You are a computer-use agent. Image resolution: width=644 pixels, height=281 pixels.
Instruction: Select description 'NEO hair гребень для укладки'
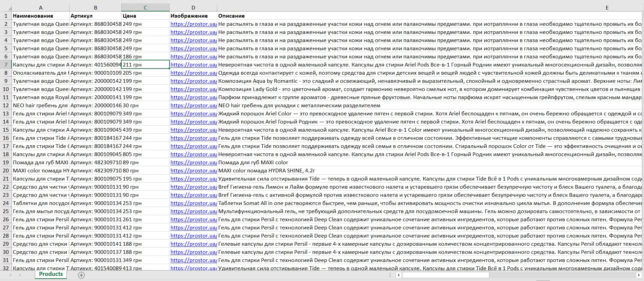click(x=430, y=105)
